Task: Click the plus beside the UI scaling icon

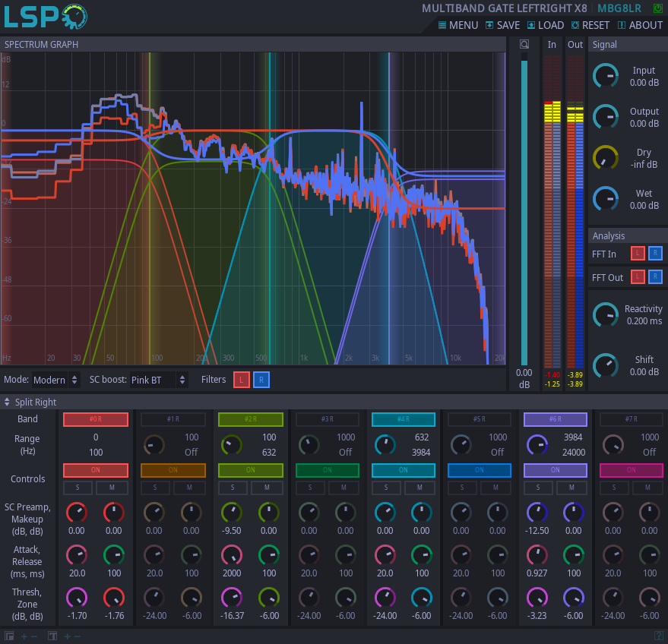Action: pyautogui.click(x=24, y=636)
